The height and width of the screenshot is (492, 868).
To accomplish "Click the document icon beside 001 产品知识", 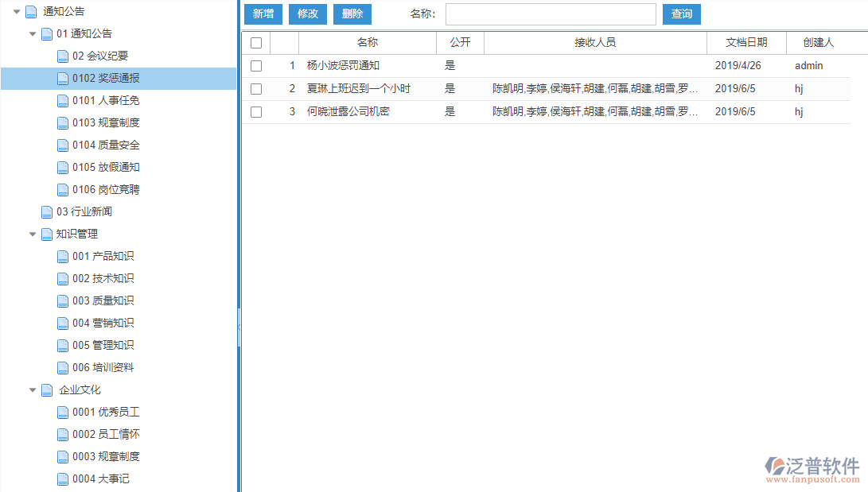I will [x=62, y=256].
